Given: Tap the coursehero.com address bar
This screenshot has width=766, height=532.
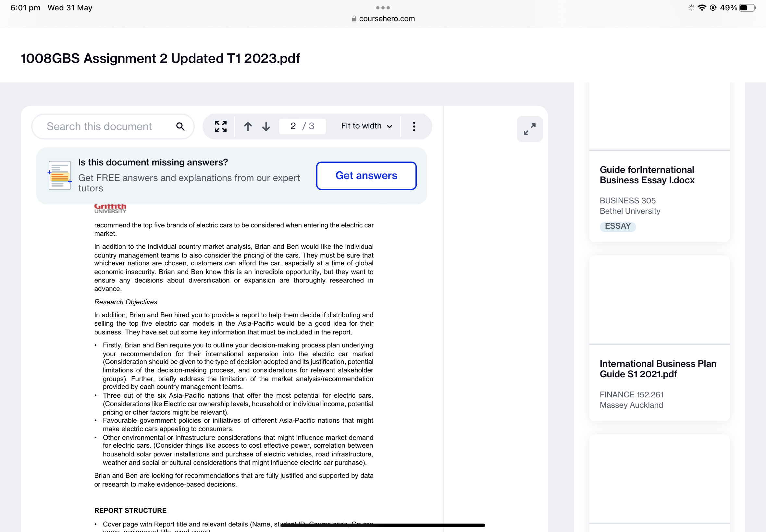Looking at the screenshot, I should (x=387, y=19).
